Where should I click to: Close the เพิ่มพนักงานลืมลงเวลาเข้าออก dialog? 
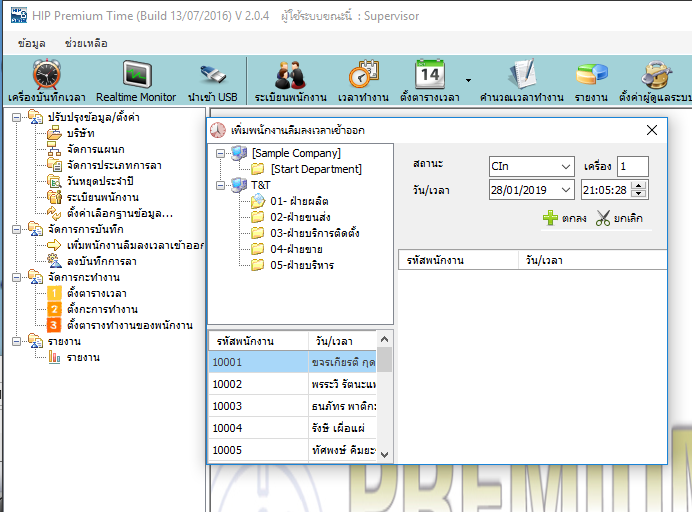(652, 130)
